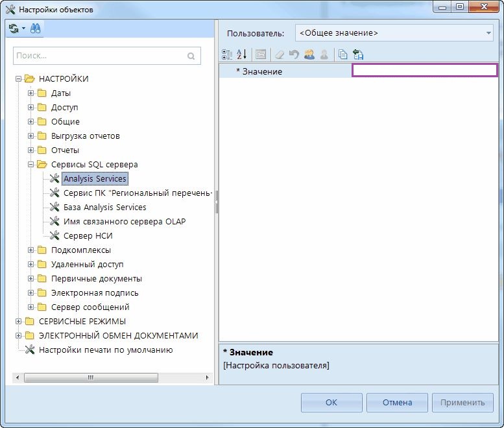Viewport: 504px width, 428px height.
Task: Open the refresh button dropdown arrow
Action: pos(23,29)
